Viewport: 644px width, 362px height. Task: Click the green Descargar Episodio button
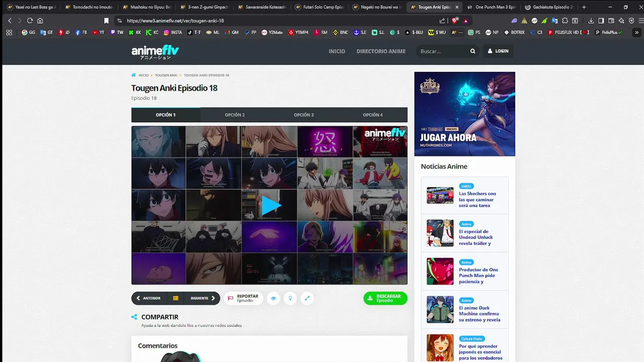pos(385,298)
